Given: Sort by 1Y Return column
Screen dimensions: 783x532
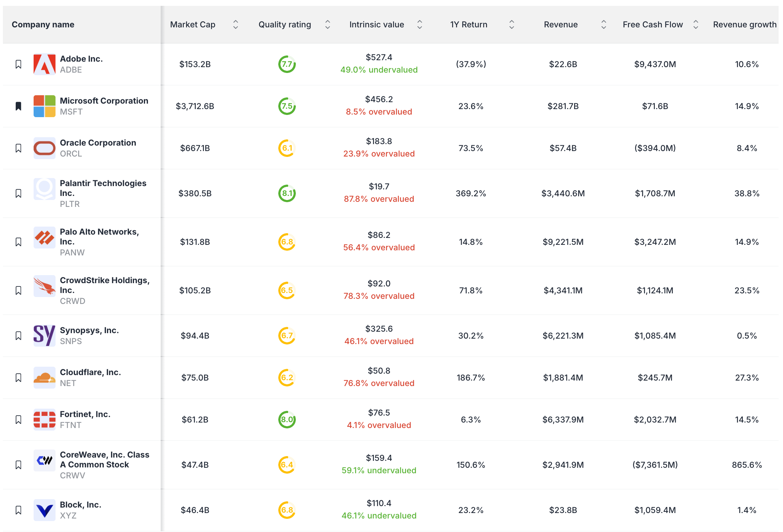Looking at the screenshot, I should pyautogui.click(x=512, y=24).
